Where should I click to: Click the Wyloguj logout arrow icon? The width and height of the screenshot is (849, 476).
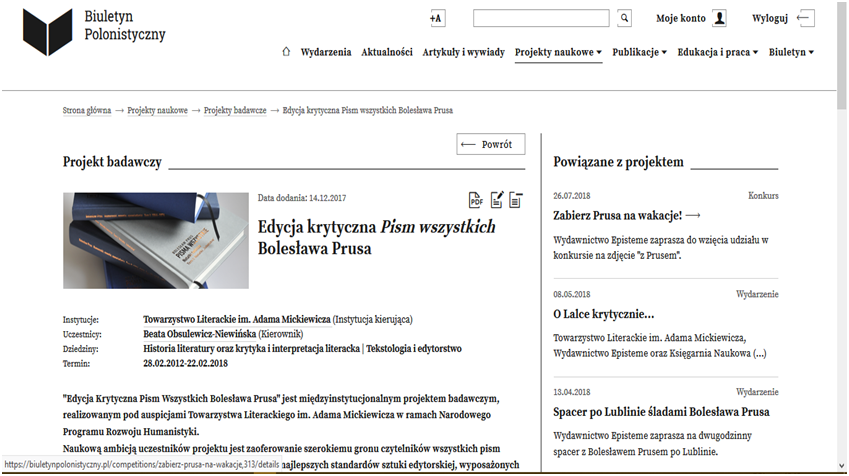(806, 18)
